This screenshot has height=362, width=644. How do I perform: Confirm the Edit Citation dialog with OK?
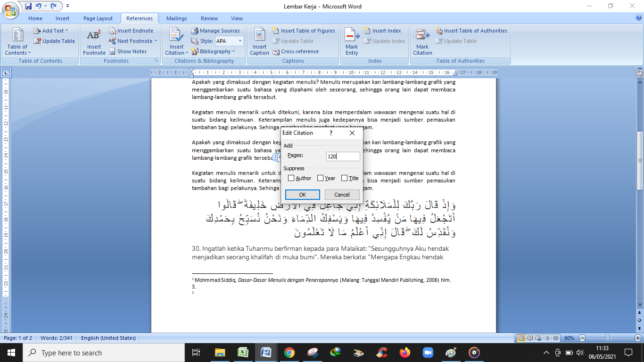point(302,195)
